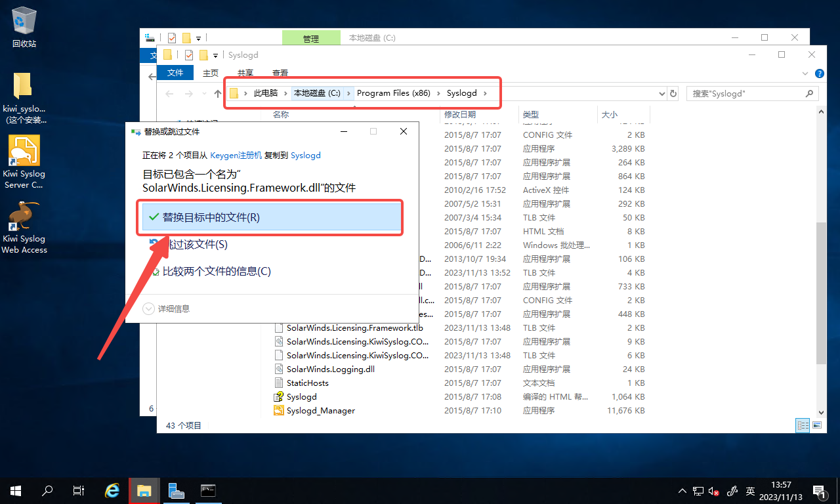Click the StaticHosts text document icon

279,383
